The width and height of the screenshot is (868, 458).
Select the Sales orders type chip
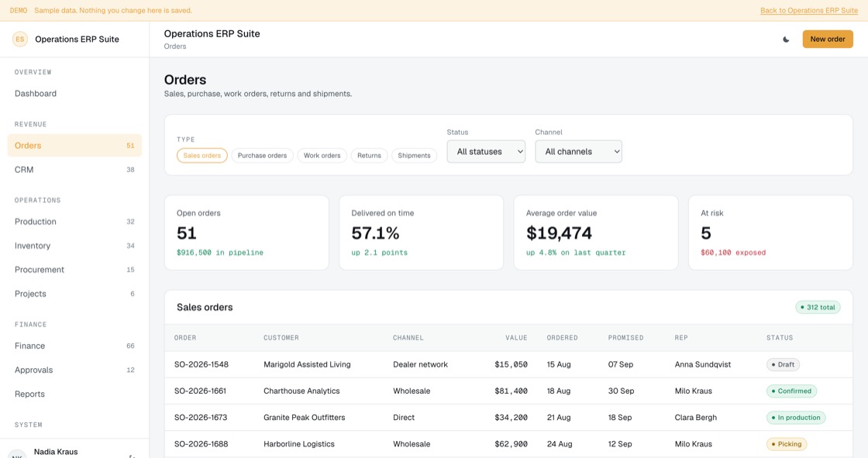202,156
